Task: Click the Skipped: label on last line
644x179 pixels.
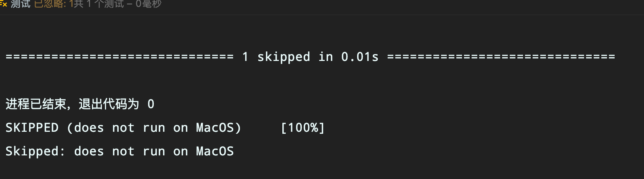Action: 35,151
